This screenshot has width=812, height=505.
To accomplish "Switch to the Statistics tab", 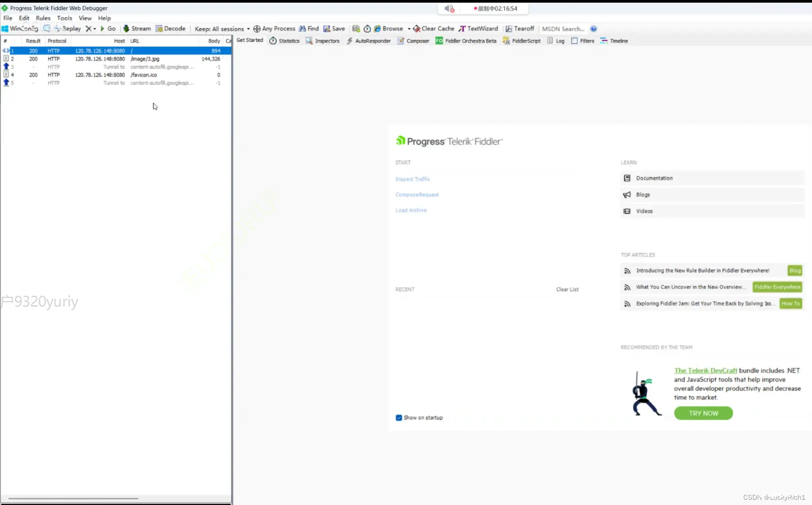I will tap(285, 41).
